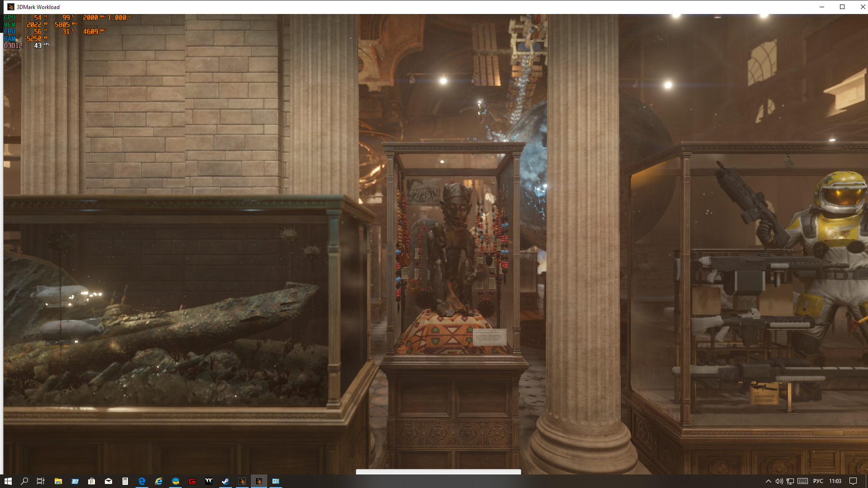This screenshot has height=488, width=868.
Task: Select the active 3DMark taskbar icon
Action: pos(259,481)
